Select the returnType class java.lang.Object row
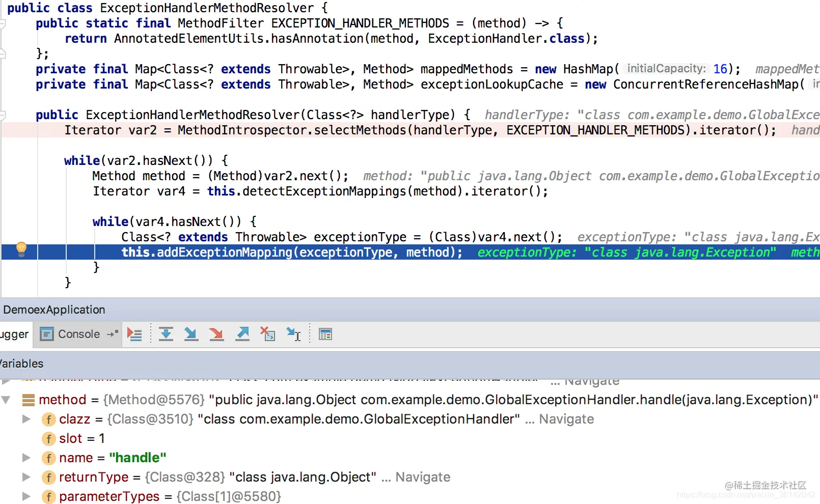Image resolution: width=820 pixels, height=504 pixels. click(410, 478)
